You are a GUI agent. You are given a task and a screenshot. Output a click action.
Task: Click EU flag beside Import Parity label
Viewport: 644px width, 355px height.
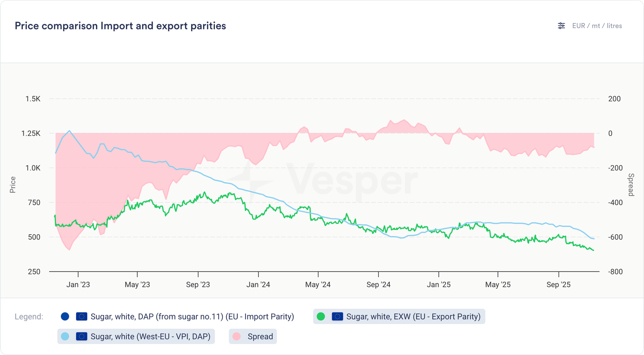tap(82, 317)
